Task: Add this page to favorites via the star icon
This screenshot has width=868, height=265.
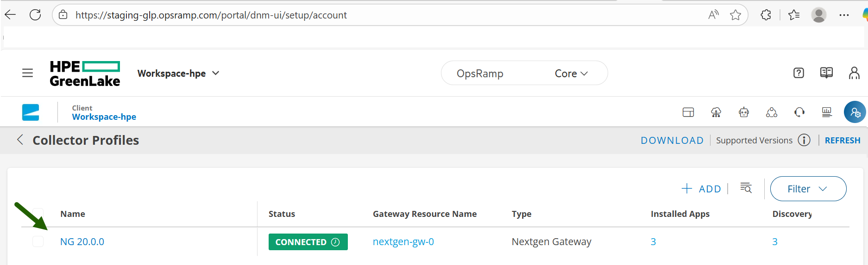Action: coord(736,15)
